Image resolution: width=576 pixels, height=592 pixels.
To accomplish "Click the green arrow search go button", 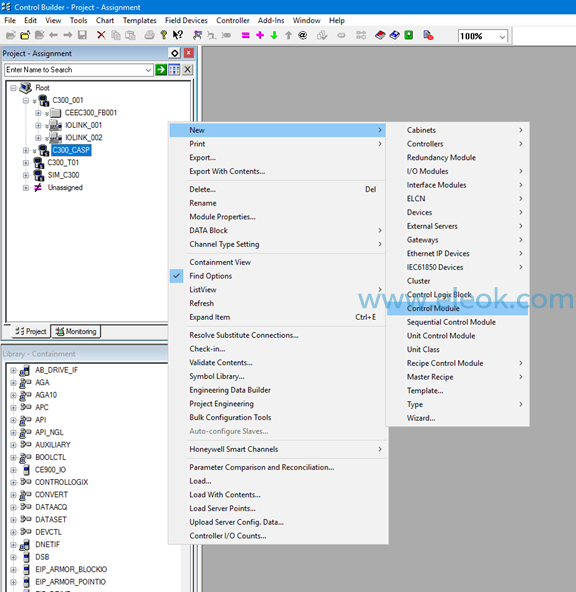I will [x=161, y=69].
